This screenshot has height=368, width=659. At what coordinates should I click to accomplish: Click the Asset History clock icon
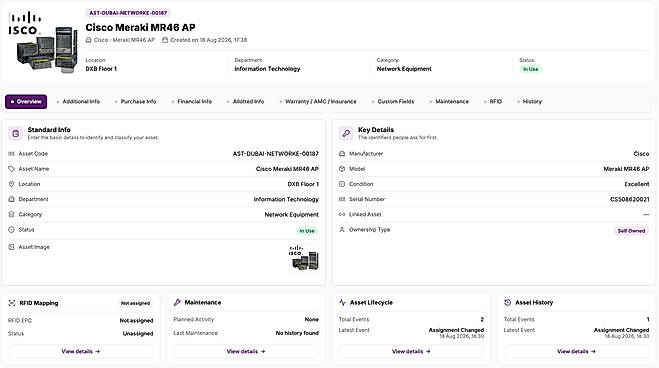pos(507,302)
